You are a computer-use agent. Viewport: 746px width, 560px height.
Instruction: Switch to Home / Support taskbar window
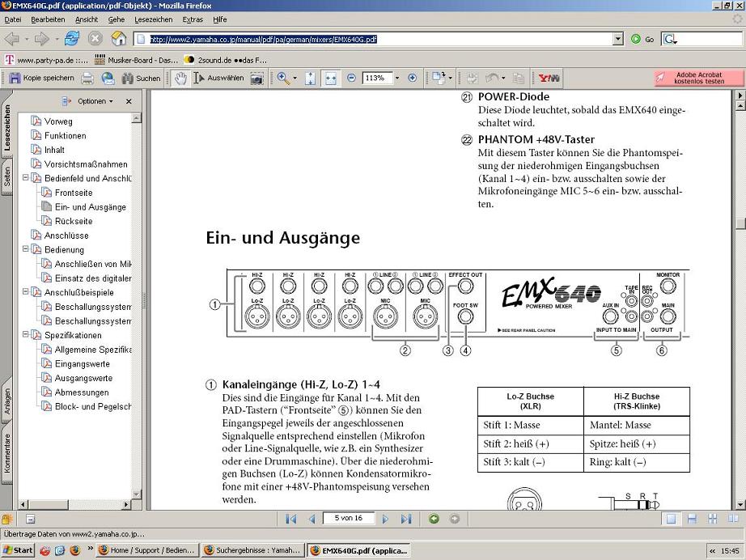(147, 550)
